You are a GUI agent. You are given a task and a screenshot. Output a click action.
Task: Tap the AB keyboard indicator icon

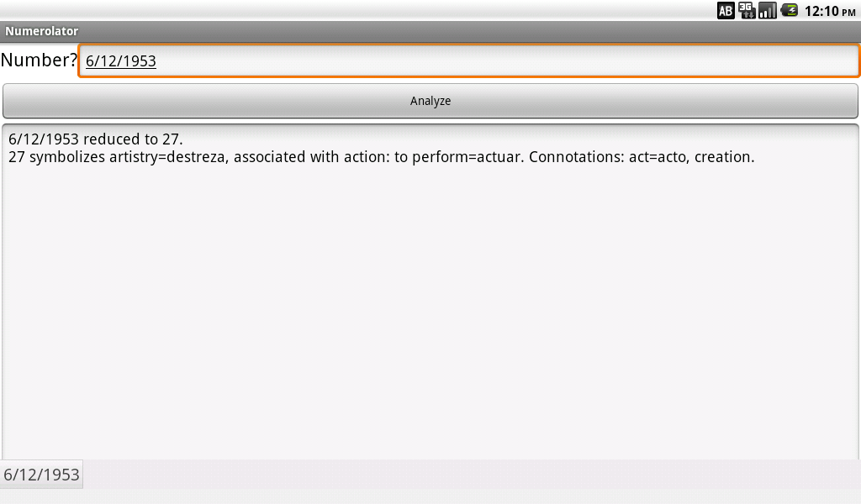(x=726, y=10)
